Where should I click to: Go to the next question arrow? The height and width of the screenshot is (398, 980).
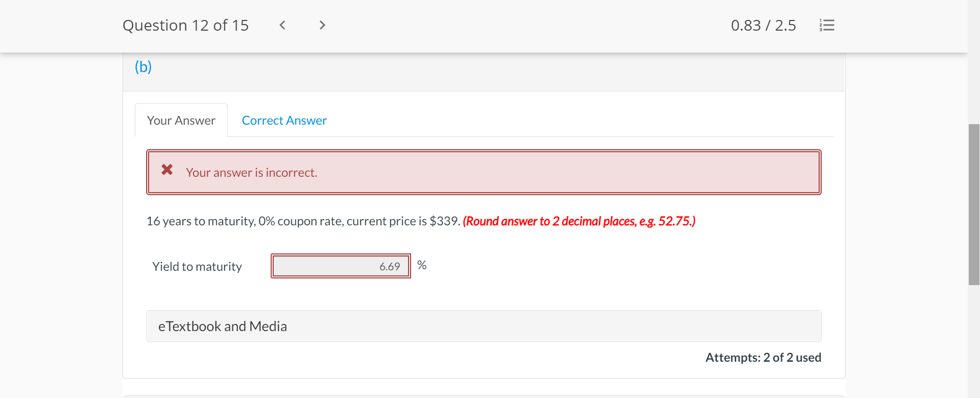point(322,25)
